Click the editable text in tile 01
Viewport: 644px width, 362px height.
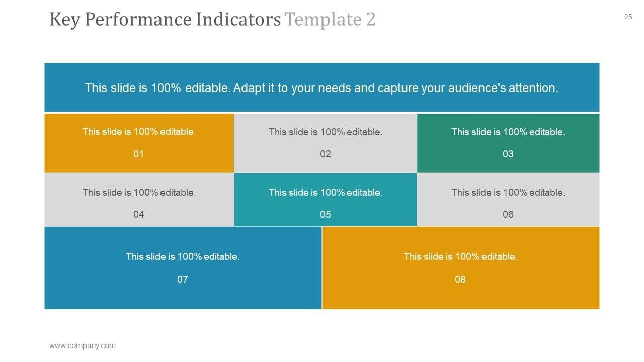[139, 132]
